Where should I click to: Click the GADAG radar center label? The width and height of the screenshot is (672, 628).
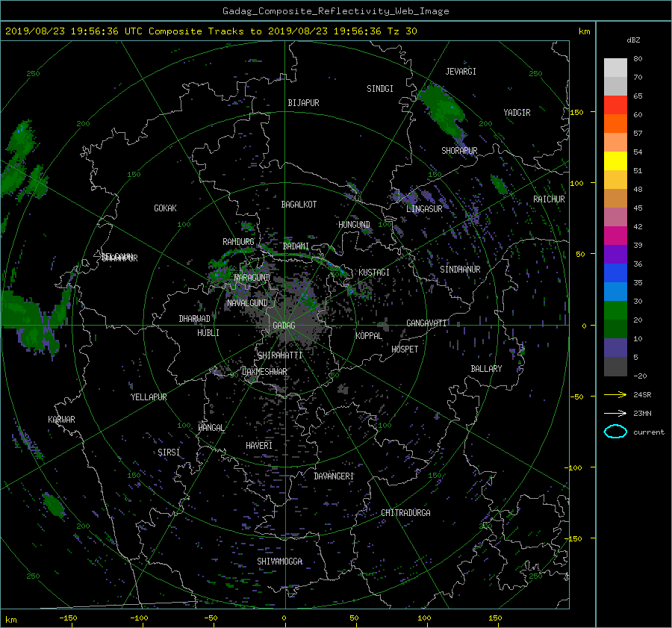284,326
